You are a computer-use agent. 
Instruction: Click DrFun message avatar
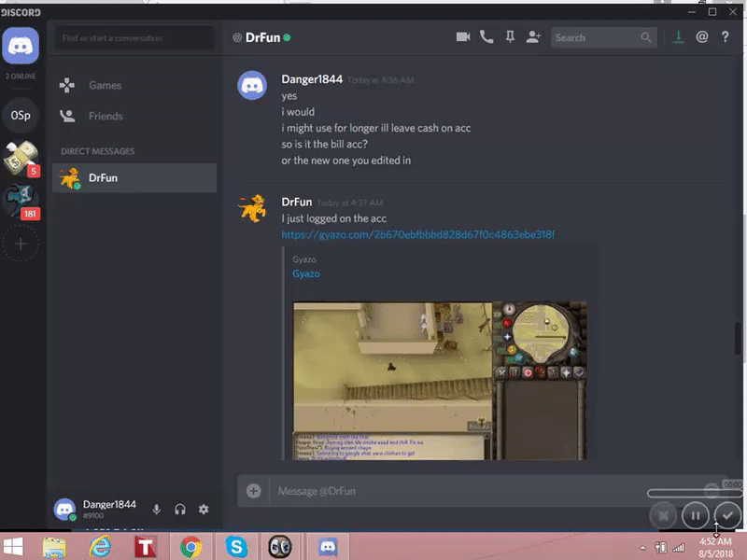[252, 208]
